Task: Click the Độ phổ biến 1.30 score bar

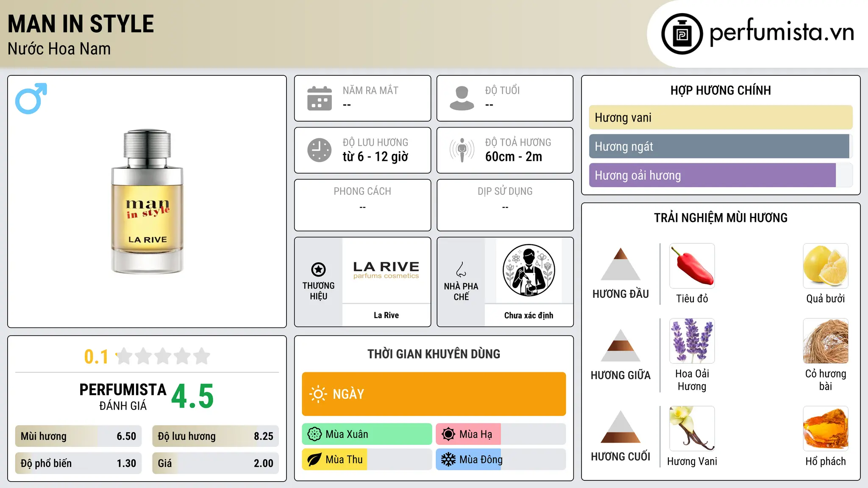Action: pos(78,463)
